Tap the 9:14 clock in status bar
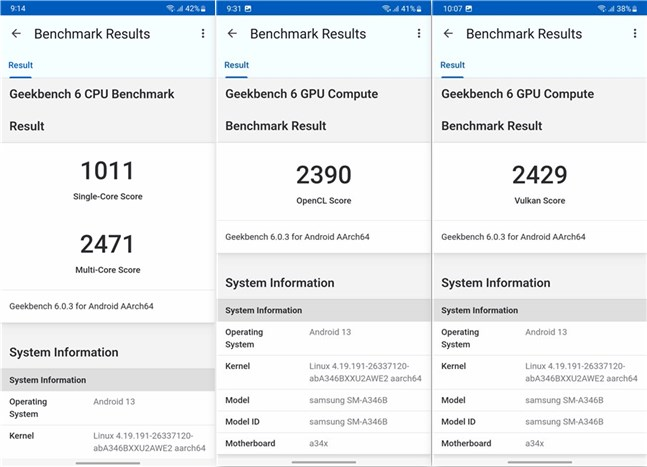 [x=18, y=9]
